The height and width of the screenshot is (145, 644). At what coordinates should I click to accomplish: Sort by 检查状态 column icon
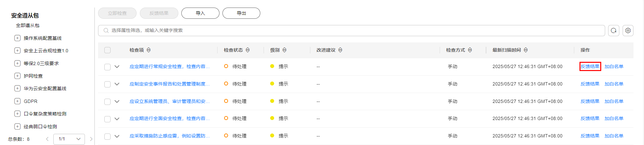(x=248, y=50)
